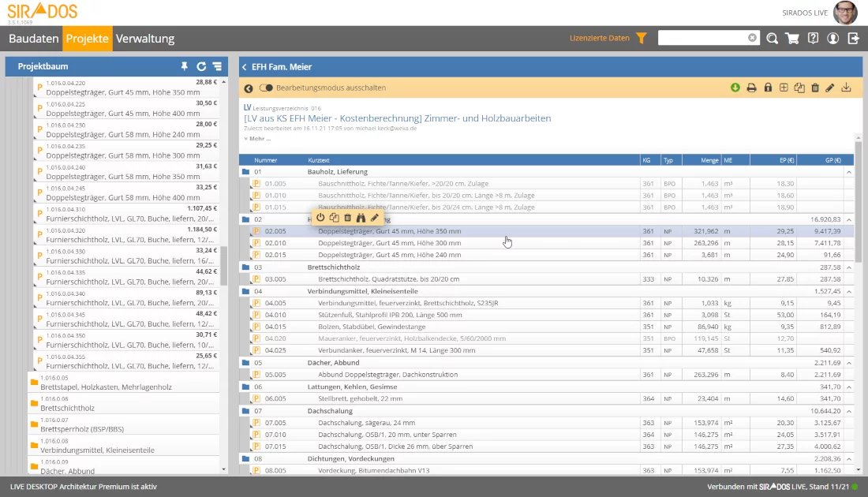Screen dimensions: 868x497
Task: Toggle Bearbeitungsmodus ausschalten switch
Action: click(x=266, y=88)
